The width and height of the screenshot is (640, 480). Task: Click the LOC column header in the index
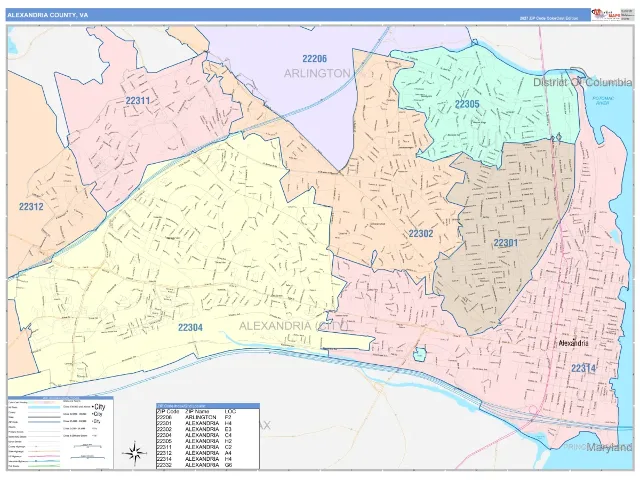coord(230,411)
